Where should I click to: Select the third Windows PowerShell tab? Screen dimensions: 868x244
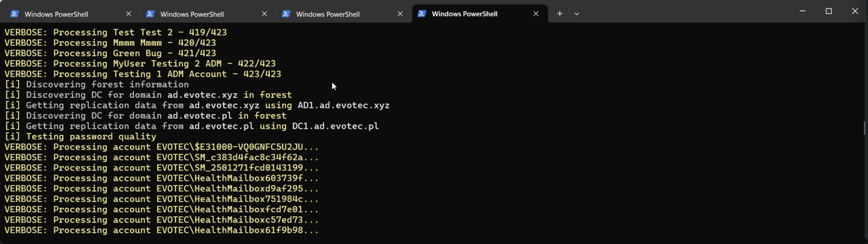click(328, 14)
